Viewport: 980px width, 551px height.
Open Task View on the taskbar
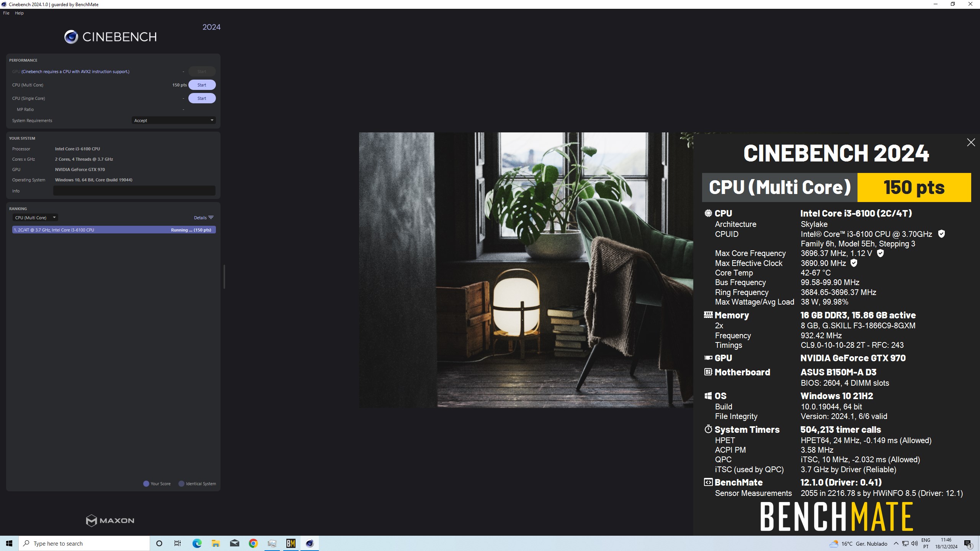tap(178, 543)
